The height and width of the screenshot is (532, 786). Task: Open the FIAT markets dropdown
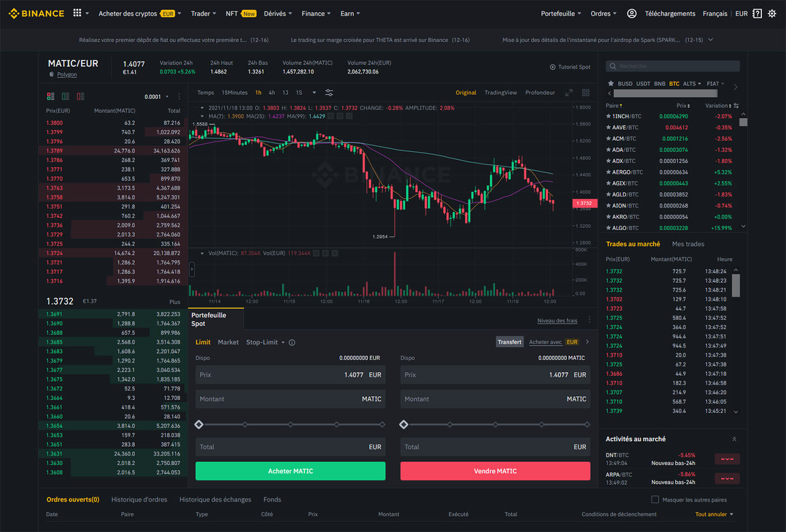715,84
